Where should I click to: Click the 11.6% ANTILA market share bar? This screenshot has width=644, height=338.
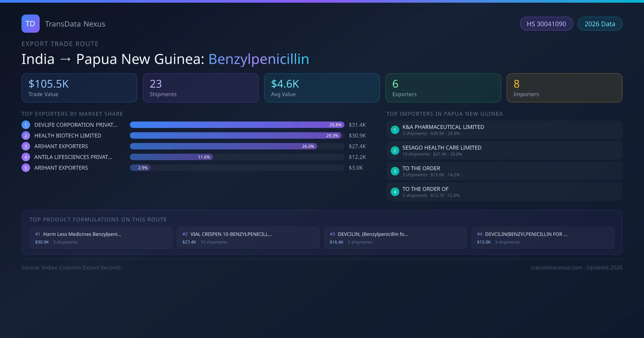171,157
